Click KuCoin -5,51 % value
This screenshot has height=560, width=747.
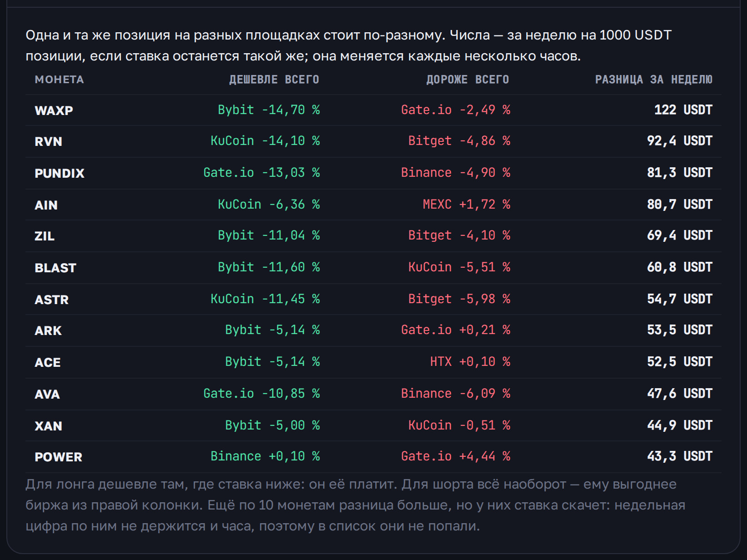[x=459, y=267]
